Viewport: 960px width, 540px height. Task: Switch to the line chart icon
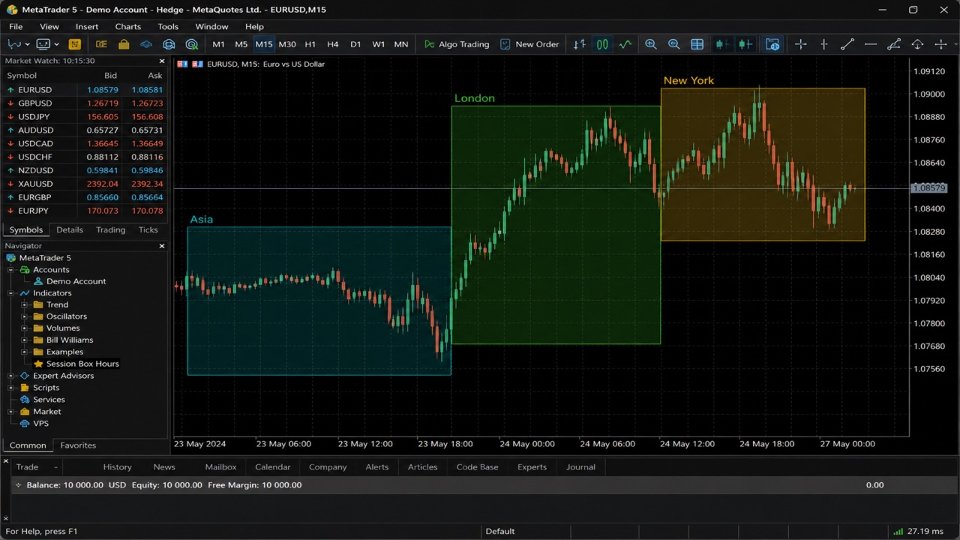click(x=625, y=44)
